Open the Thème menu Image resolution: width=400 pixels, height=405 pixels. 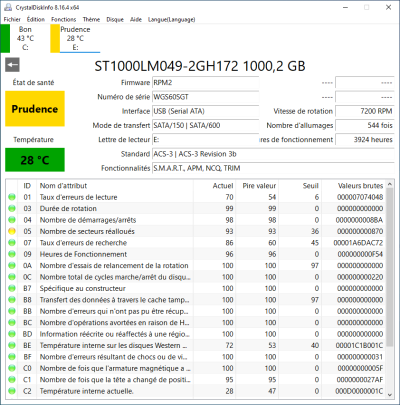pos(91,19)
